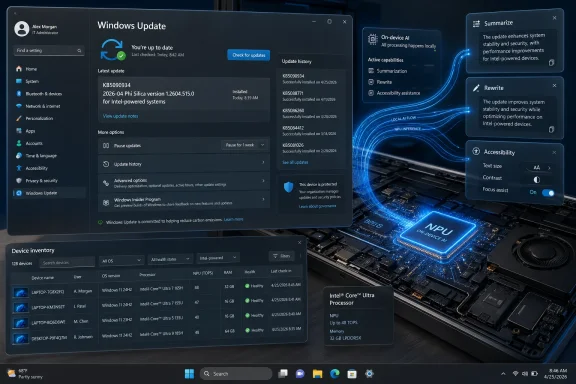This screenshot has width=576, height=384.
Task: Click the shield icon by device protected
Action: 288,187
